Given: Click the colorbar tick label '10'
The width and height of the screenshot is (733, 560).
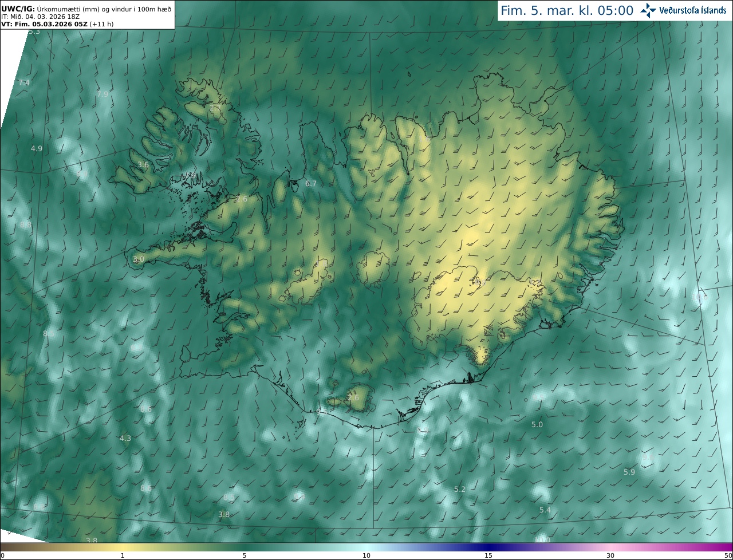Looking at the screenshot, I should 366,555.
